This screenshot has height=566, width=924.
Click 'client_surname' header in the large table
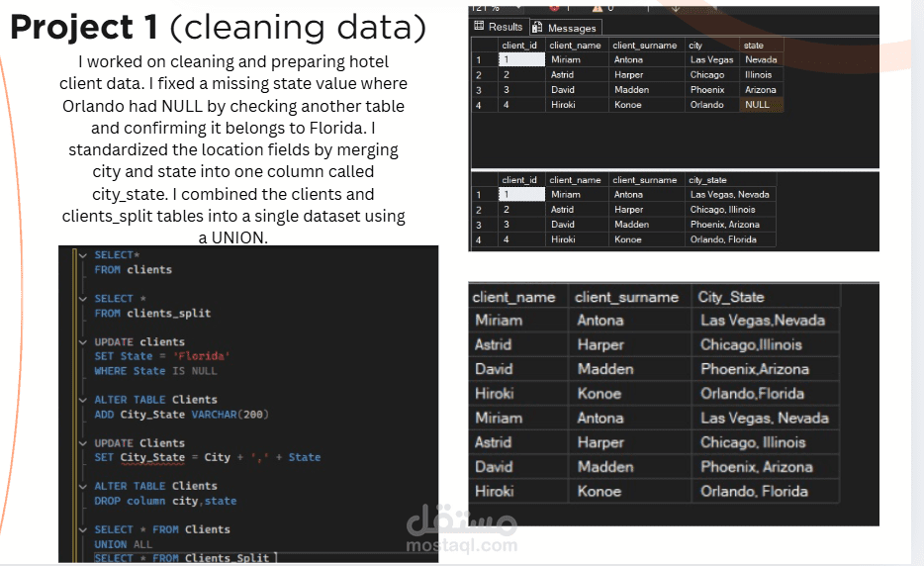[629, 297]
